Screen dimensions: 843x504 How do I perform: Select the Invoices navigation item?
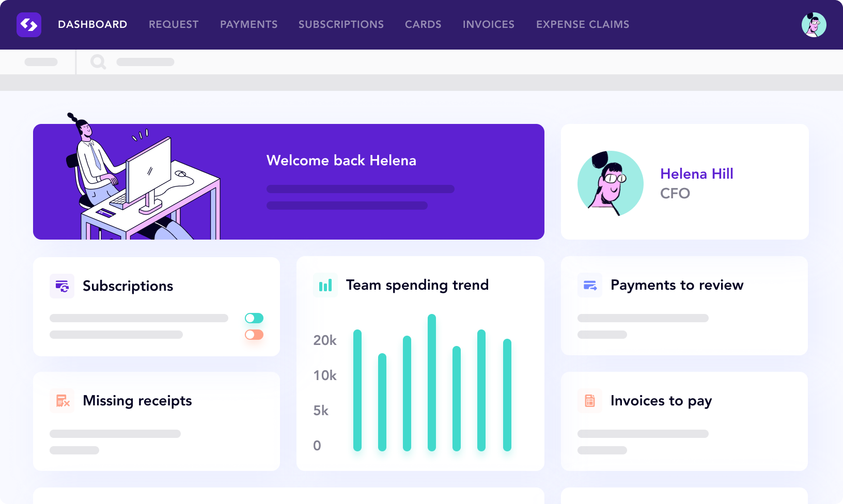488,24
